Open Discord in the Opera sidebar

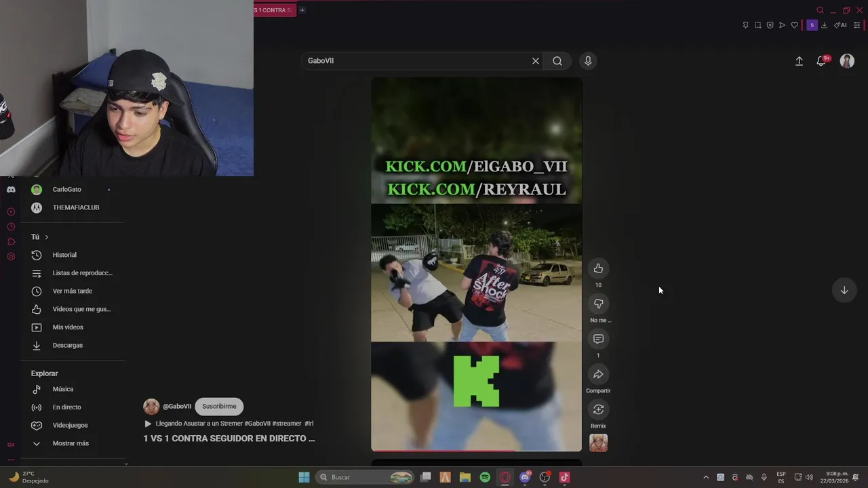point(11,190)
